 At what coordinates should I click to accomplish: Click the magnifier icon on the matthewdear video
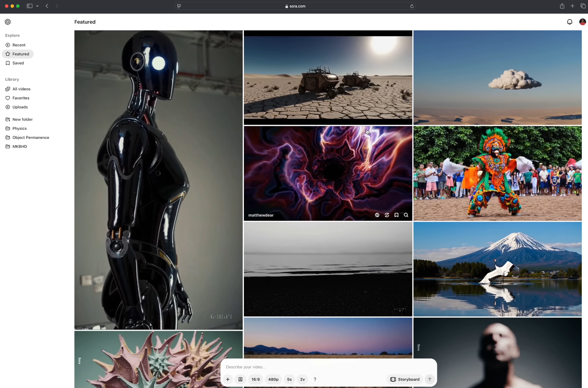pos(406,215)
